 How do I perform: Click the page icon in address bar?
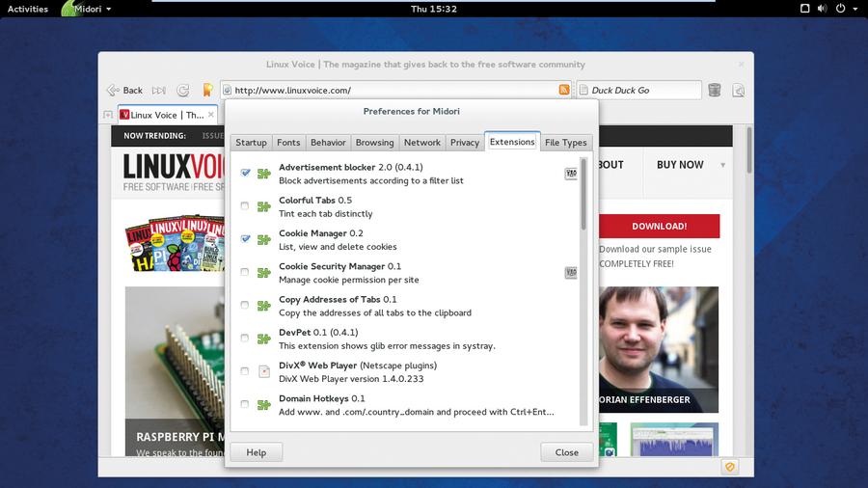(227, 90)
